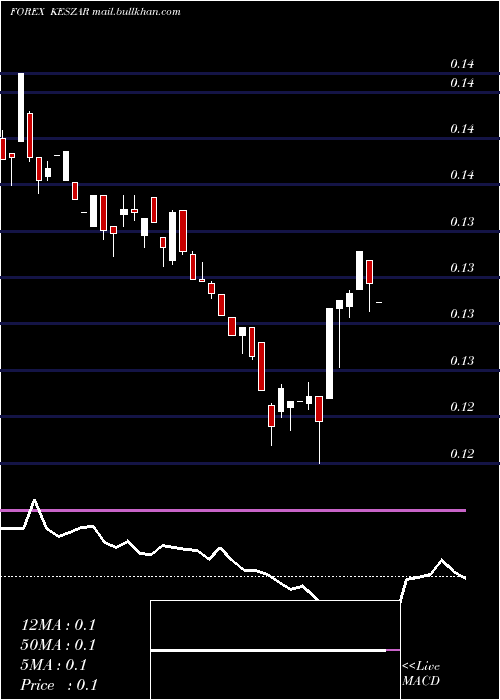The height and width of the screenshot is (700, 500).
Task: Click the red candle with longest lower wick
Action: pyautogui.click(x=319, y=408)
